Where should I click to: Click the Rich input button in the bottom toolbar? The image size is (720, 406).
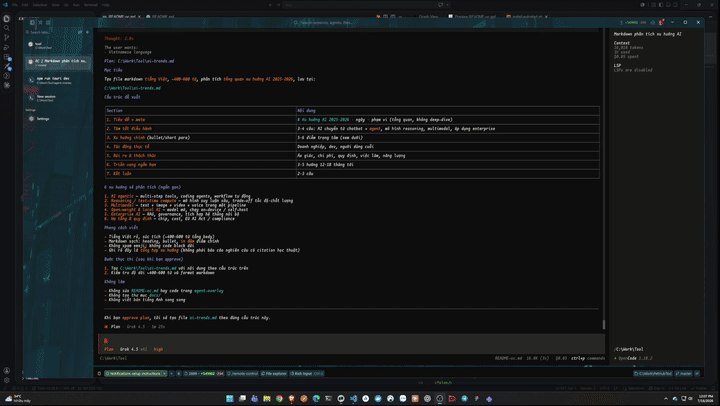(307, 373)
